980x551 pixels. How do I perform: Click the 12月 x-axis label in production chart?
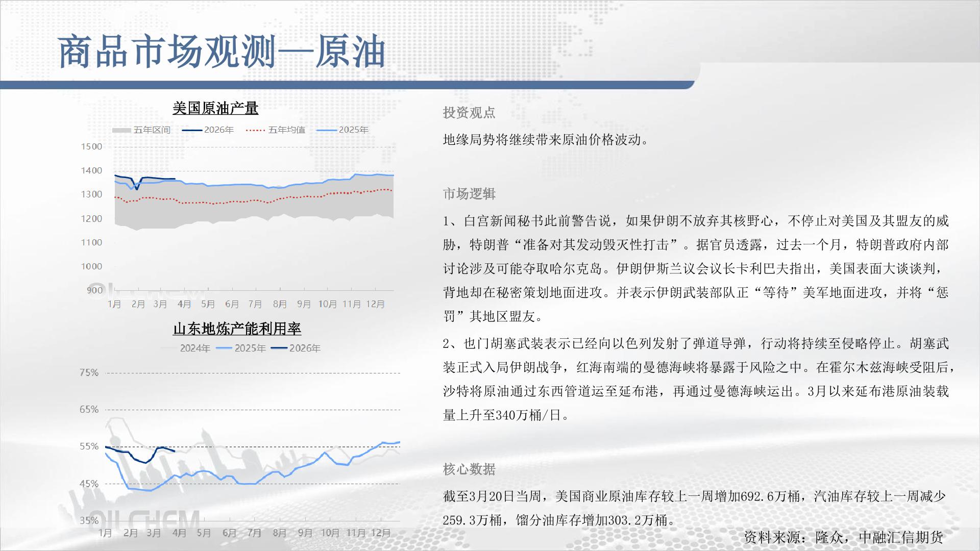tap(375, 305)
